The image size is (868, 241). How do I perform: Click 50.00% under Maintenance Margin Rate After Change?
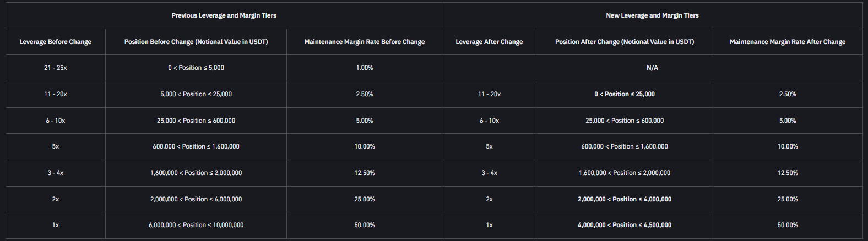pyautogui.click(x=787, y=225)
